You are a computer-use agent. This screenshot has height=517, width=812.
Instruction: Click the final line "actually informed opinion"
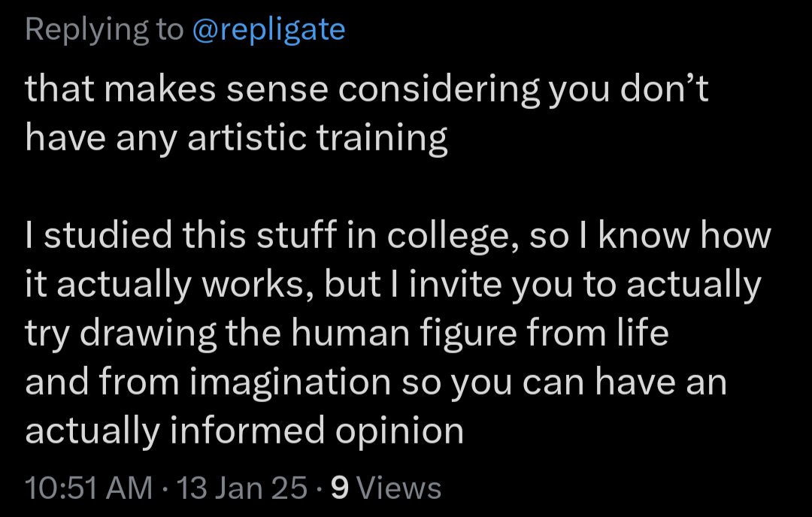click(x=244, y=431)
